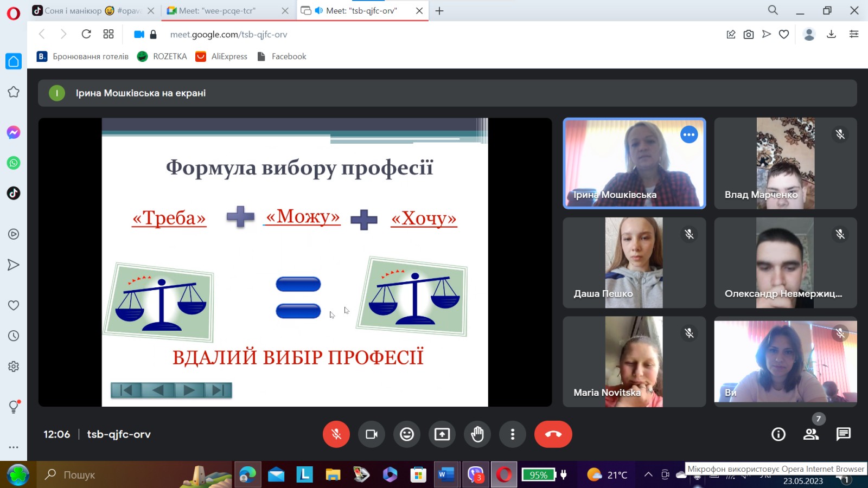
Task: Open the chat panel in Meet
Action: [843, 434]
